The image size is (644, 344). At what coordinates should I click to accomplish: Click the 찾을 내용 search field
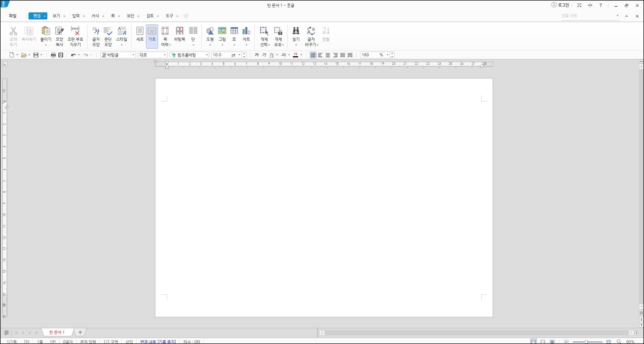coord(588,16)
